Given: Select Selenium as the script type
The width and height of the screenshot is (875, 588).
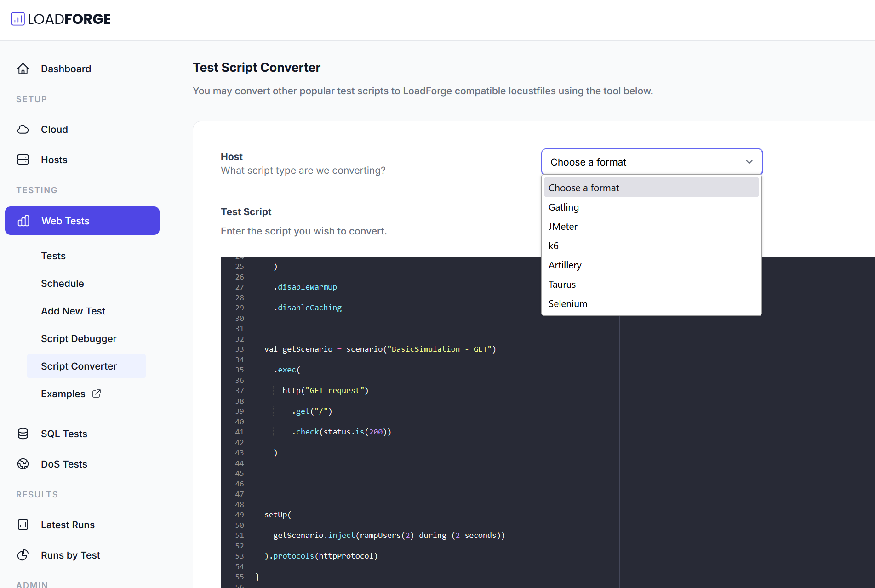Looking at the screenshot, I should 651,303.
